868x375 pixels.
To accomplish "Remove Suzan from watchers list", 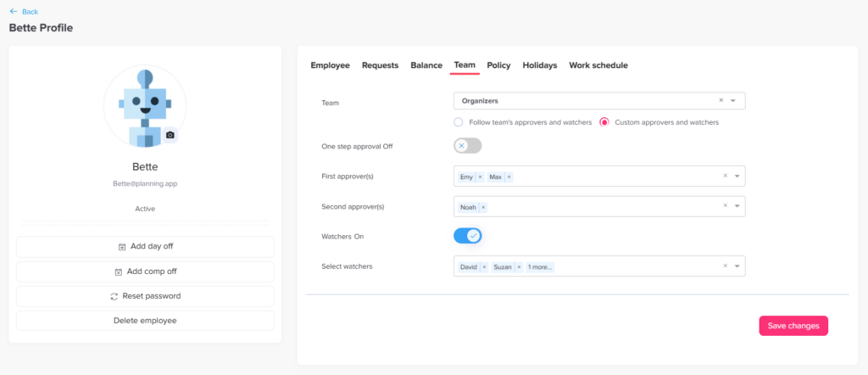I will pyautogui.click(x=519, y=267).
